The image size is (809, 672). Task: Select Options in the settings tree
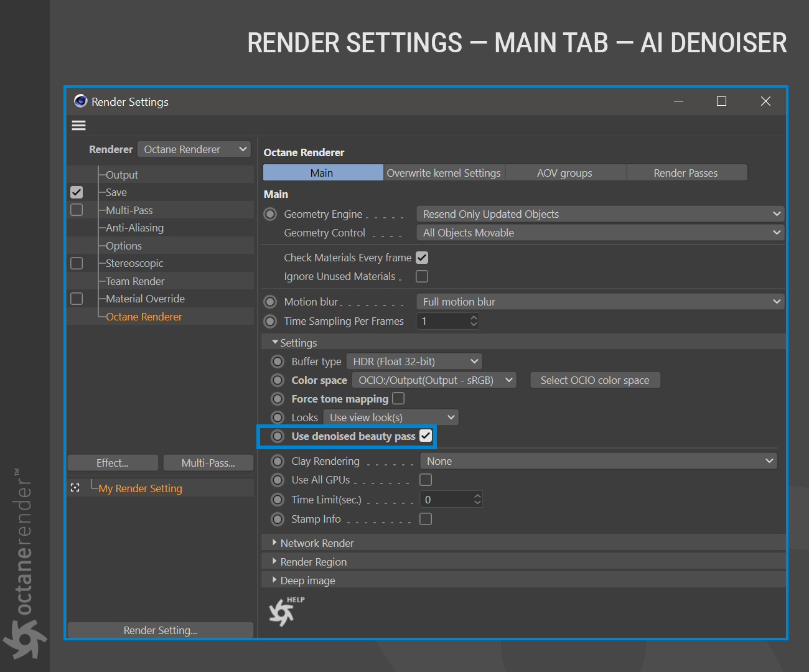click(124, 246)
